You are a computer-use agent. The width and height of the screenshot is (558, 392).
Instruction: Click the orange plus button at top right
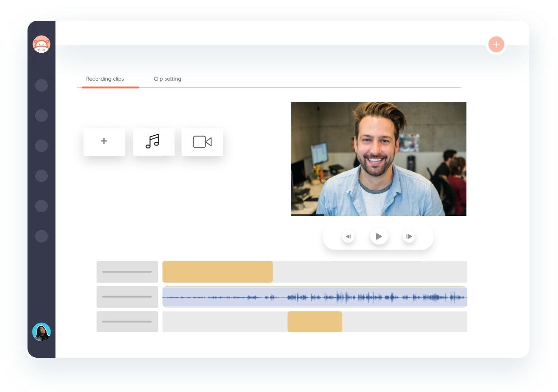[496, 45]
